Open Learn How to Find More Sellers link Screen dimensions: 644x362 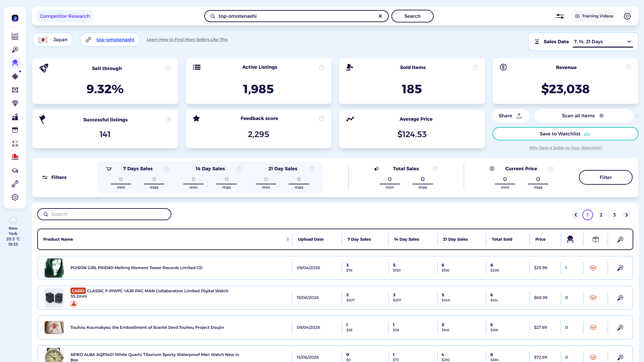click(x=187, y=40)
